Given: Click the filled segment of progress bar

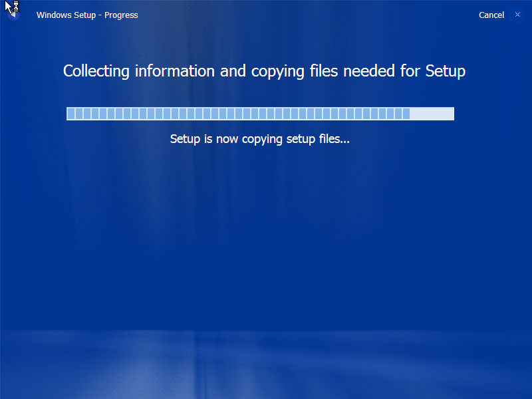Looking at the screenshot, I should click(233, 114).
